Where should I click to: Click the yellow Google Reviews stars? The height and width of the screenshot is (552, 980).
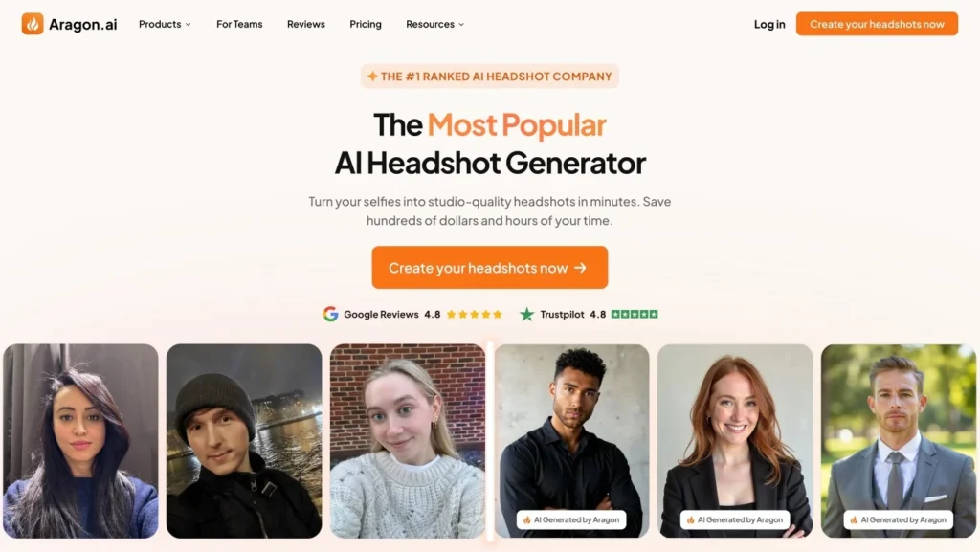[475, 314]
